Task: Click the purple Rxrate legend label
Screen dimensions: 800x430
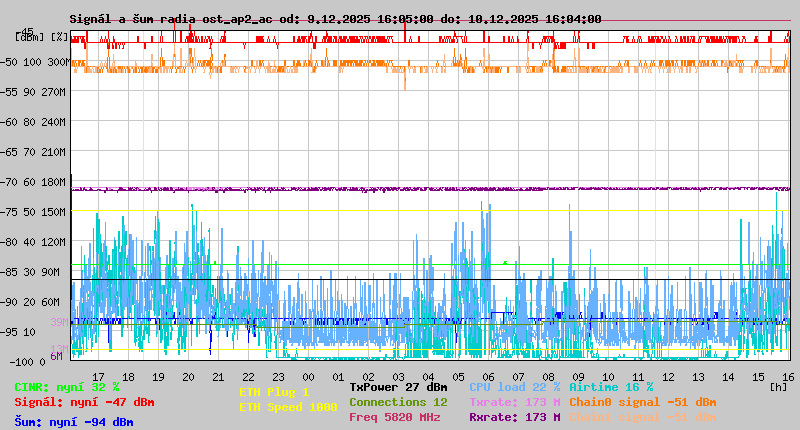Action: [x=514, y=417]
